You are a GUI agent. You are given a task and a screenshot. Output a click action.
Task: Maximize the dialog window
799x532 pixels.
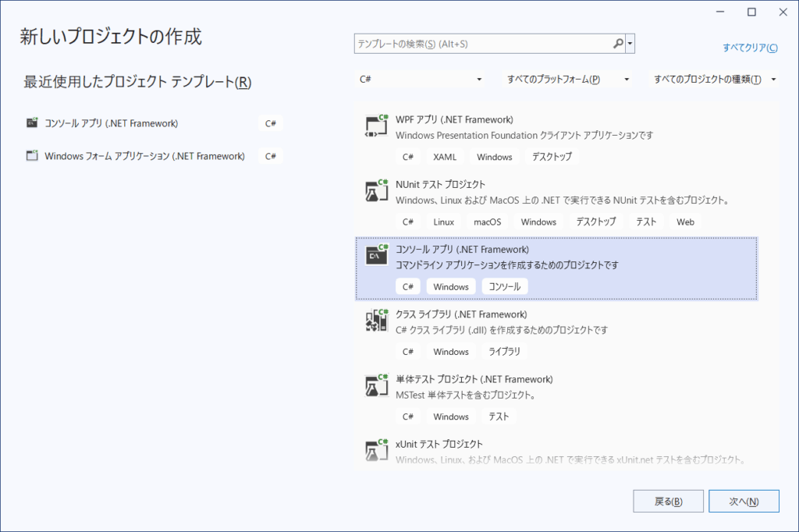(751, 12)
